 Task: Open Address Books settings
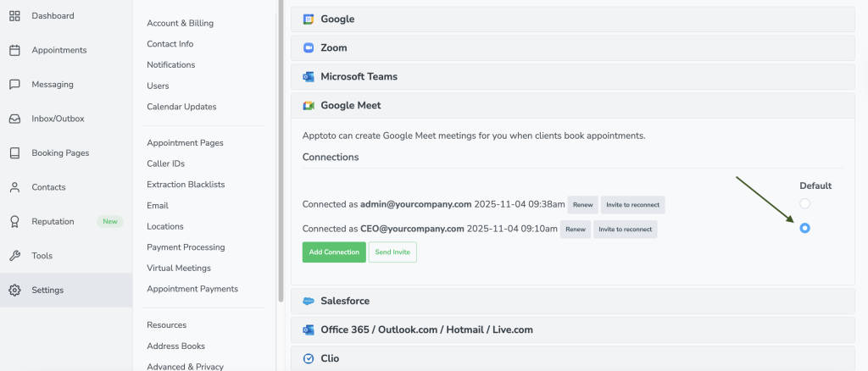[175, 346]
